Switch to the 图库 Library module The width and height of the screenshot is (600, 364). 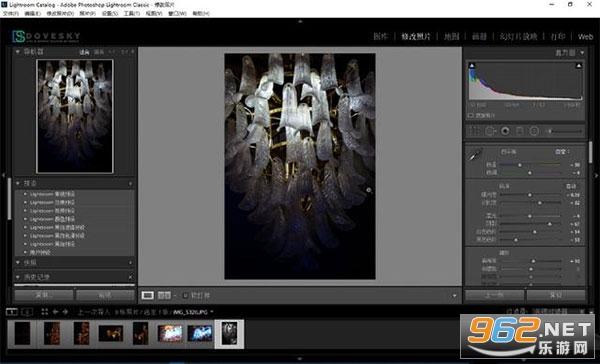tap(380, 36)
